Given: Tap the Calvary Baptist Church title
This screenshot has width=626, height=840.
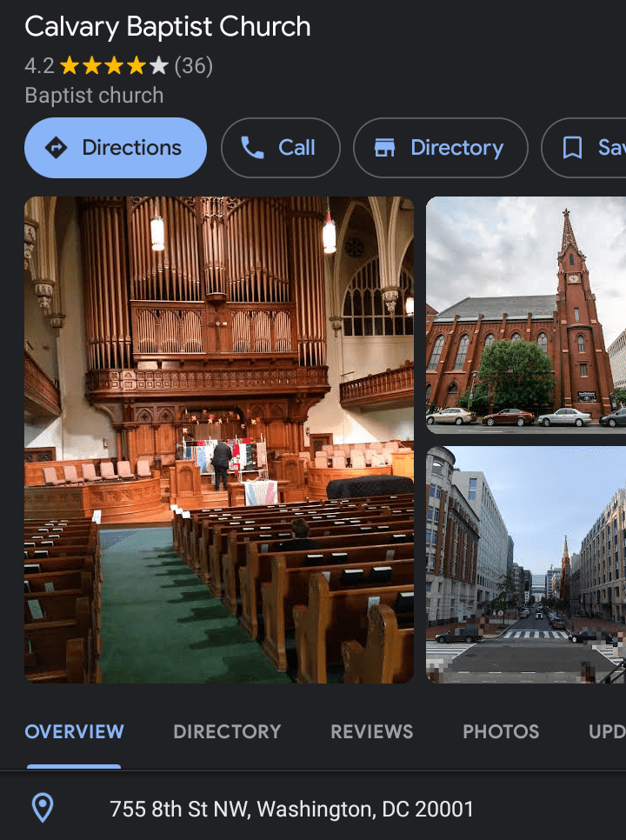Looking at the screenshot, I should pos(168,27).
